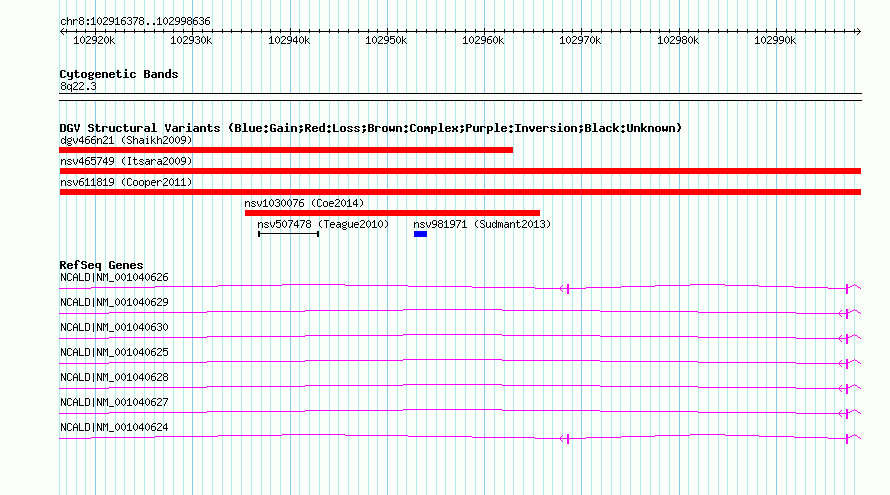Screen dimensions: 890x495
Task: Click the Cytogenetic Bands track title
Action: (x=119, y=74)
